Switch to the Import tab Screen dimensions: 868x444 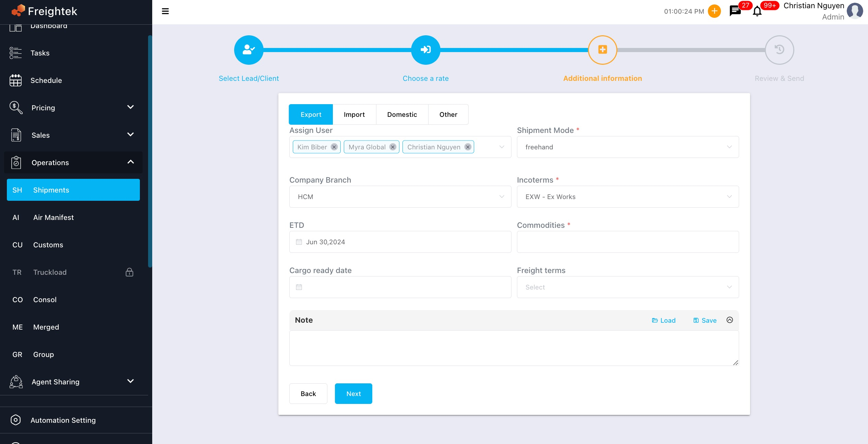[x=354, y=114]
